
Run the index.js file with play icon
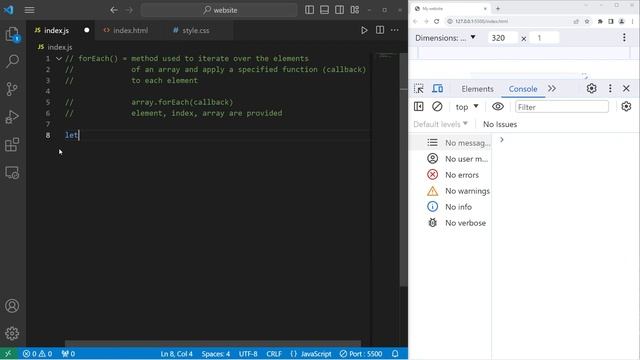pyautogui.click(x=364, y=30)
